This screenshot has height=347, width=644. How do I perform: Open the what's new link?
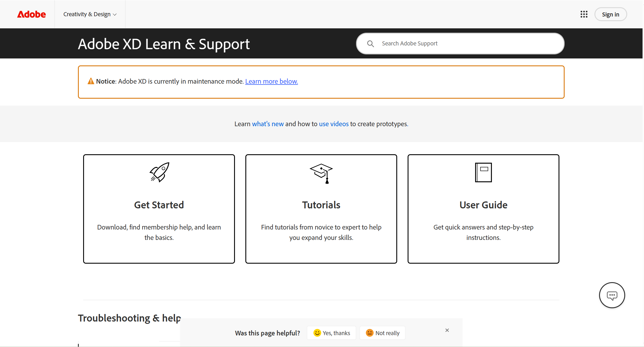(x=268, y=124)
